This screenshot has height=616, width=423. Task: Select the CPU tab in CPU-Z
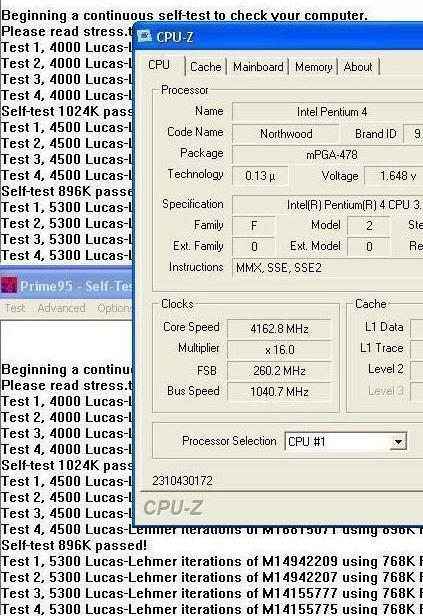pos(159,65)
